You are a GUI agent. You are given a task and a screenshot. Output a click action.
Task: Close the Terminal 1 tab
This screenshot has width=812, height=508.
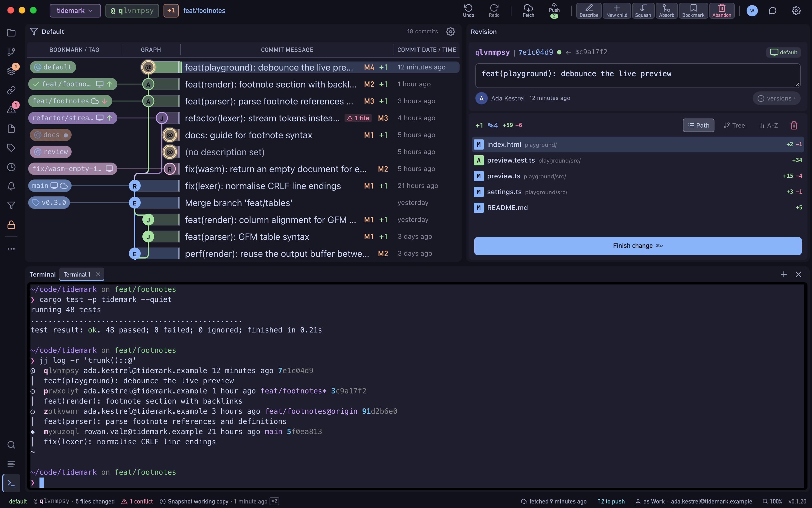point(98,275)
